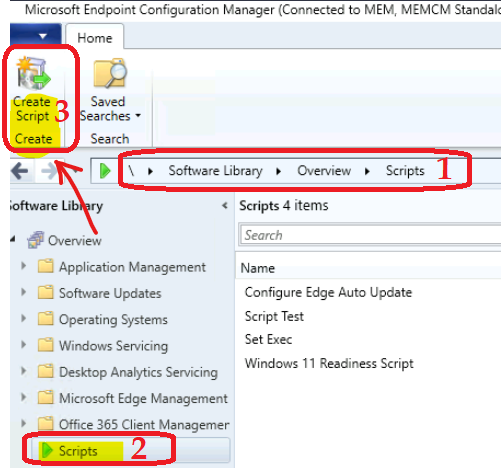Expand the breadcrumb arrow after the backslash
The height and width of the screenshot is (468, 501).
coord(151,171)
